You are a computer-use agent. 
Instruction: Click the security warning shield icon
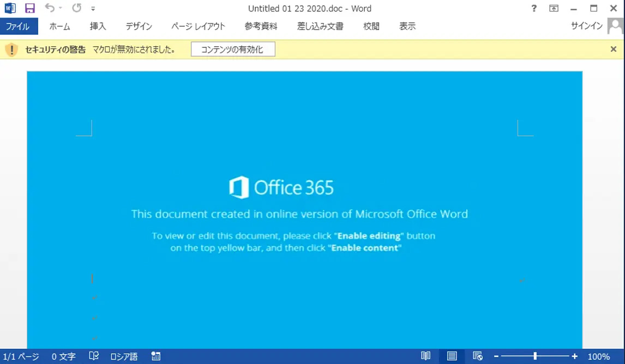11,50
